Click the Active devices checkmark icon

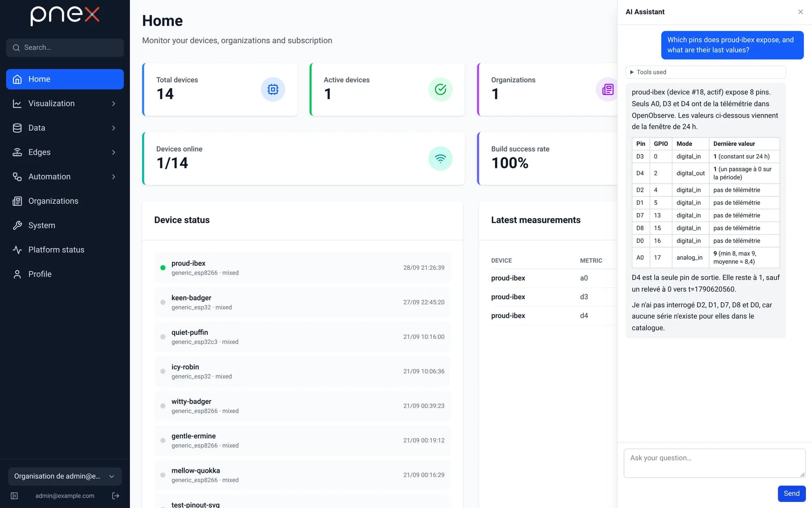[441, 89]
